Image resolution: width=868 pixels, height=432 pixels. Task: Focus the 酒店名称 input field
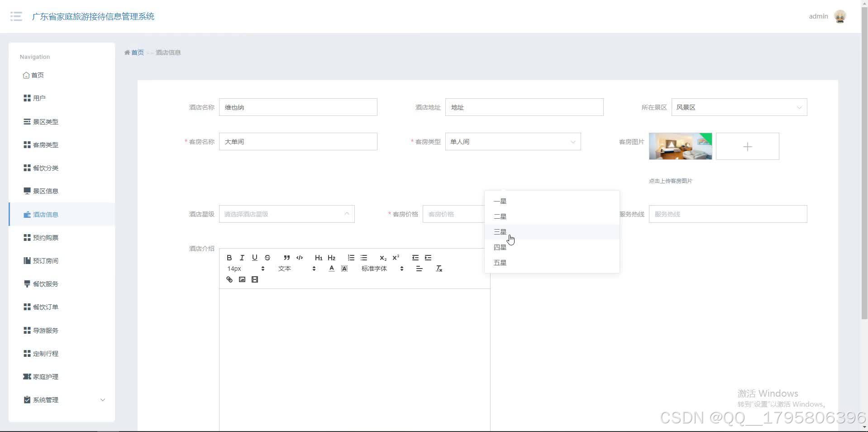coord(298,107)
